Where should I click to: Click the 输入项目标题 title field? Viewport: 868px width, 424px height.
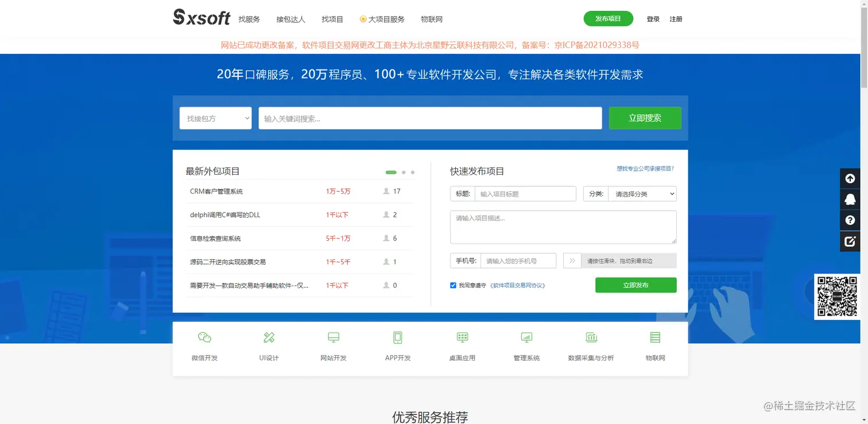click(x=525, y=194)
